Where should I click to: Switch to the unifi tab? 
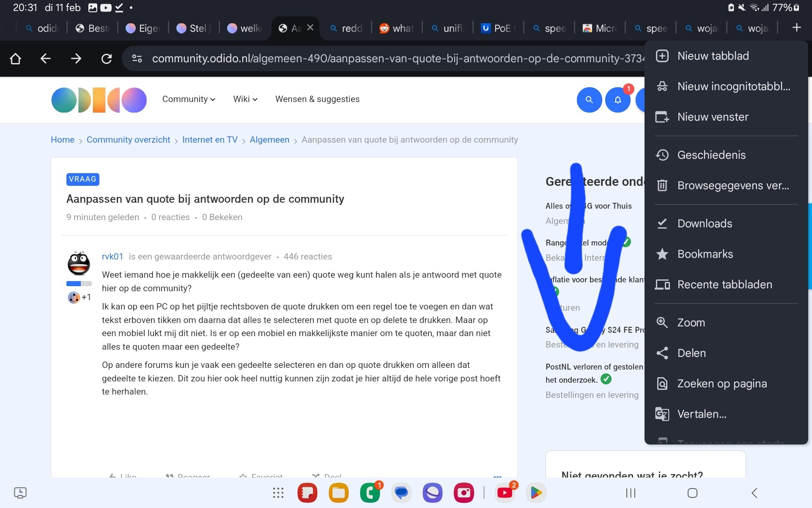[448, 28]
